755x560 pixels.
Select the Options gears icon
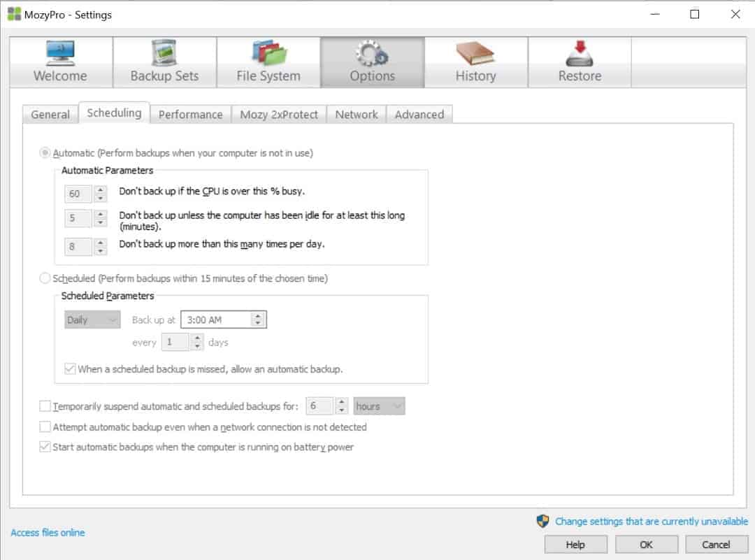coord(372,53)
